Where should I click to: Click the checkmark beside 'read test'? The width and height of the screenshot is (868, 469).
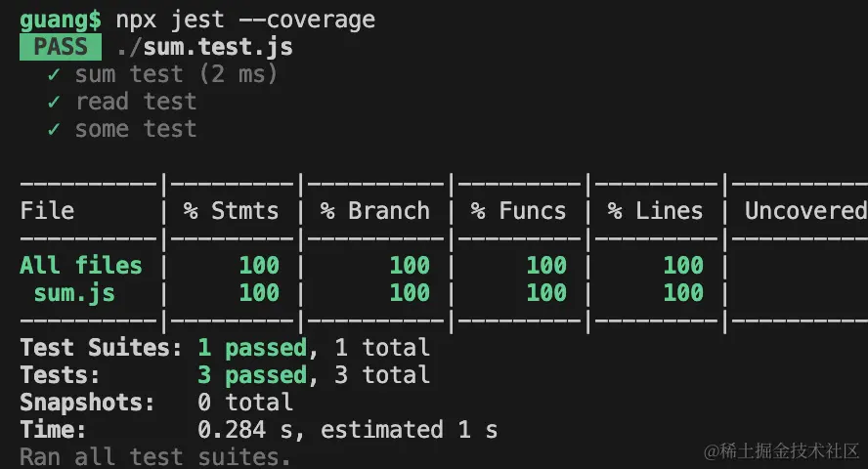54,102
